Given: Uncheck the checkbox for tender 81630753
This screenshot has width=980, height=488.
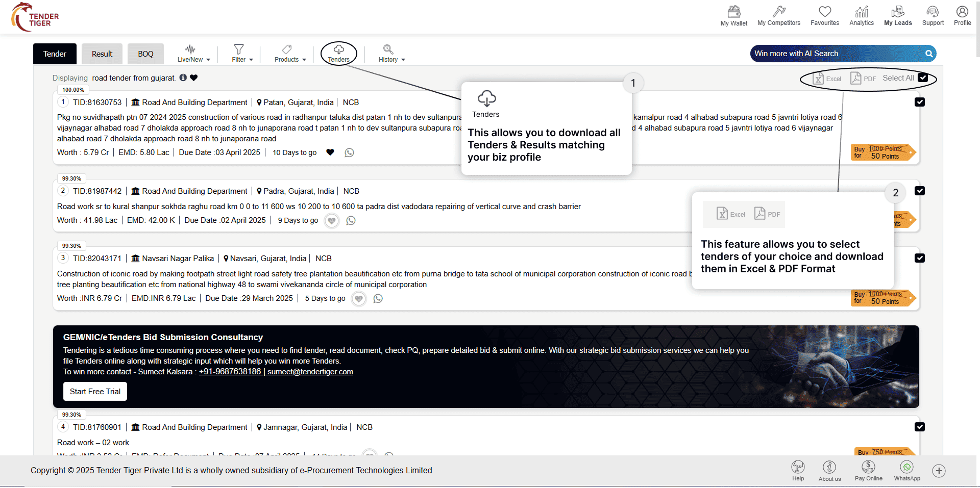Looking at the screenshot, I should [920, 102].
